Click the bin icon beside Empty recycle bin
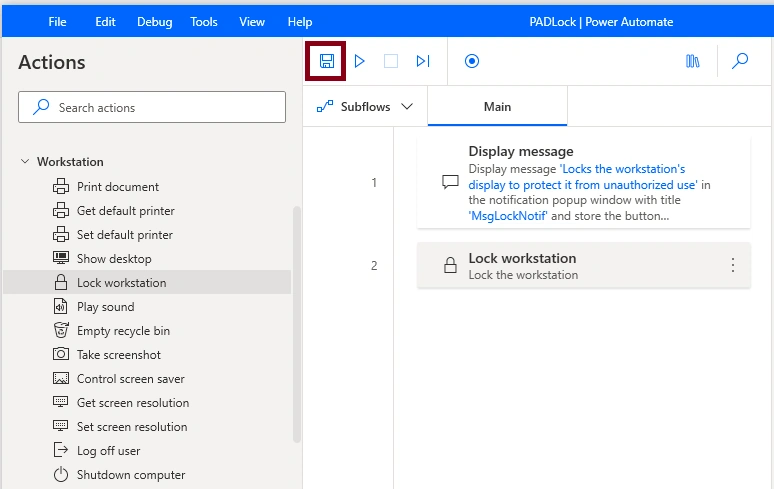The width and height of the screenshot is (774, 489). [61, 330]
